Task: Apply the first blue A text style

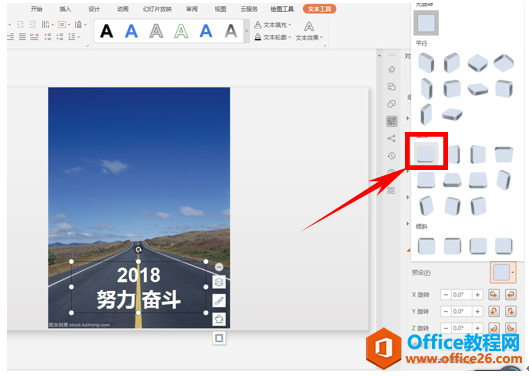Action: tap(131, 31)
